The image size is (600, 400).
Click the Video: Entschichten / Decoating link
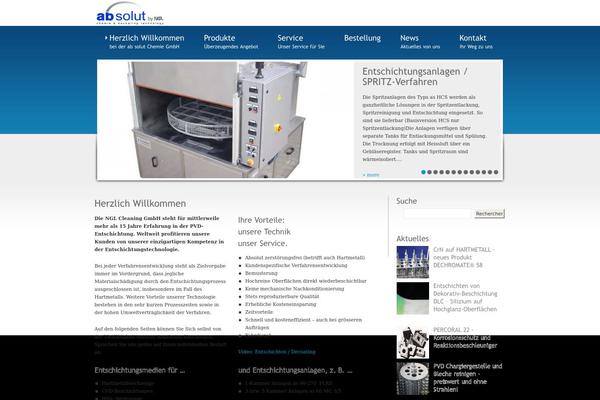[x=277, y=351]
